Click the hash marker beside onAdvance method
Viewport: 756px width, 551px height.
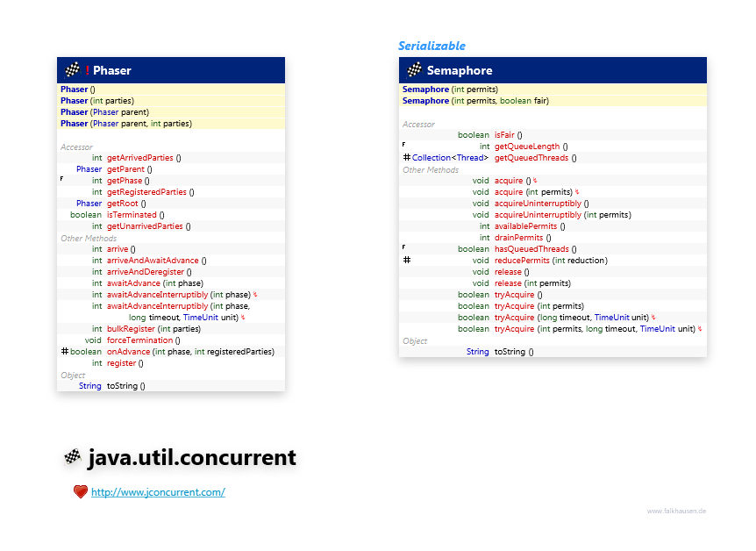(65, 352)
